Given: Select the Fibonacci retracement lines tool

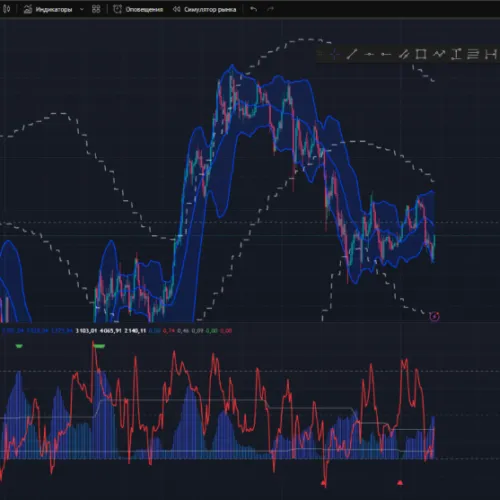Looking at the screenshot, I should [x=473, y=54].
